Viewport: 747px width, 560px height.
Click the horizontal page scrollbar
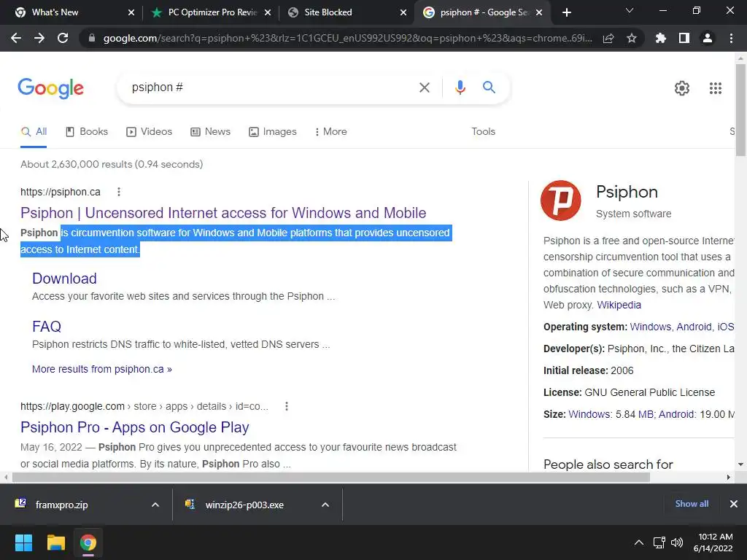[x=331, y=477]
